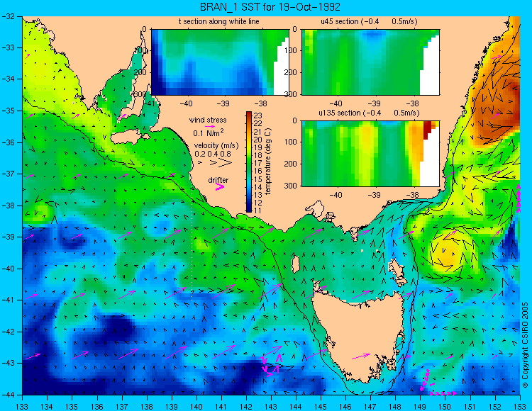The image size is (532, 411).
Task: Click the 11 value on temperature colorbar
Action: pyautogui.click(x=258, y=210)
